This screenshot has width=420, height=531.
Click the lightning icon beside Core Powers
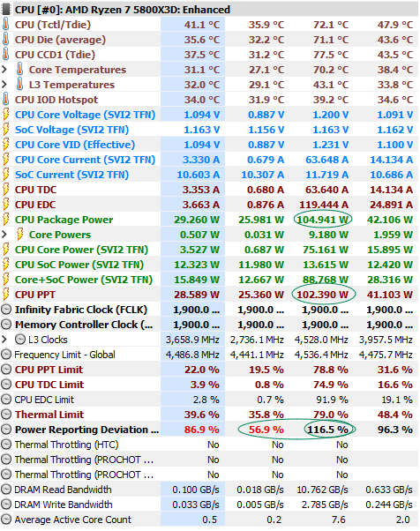pos(20,235)
